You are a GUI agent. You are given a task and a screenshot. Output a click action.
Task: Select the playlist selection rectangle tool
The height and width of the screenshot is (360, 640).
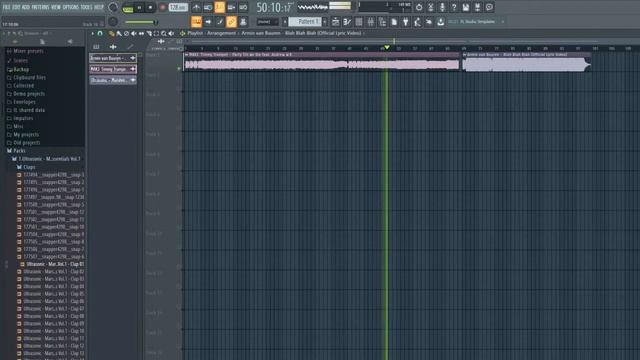tap(156, 33)
